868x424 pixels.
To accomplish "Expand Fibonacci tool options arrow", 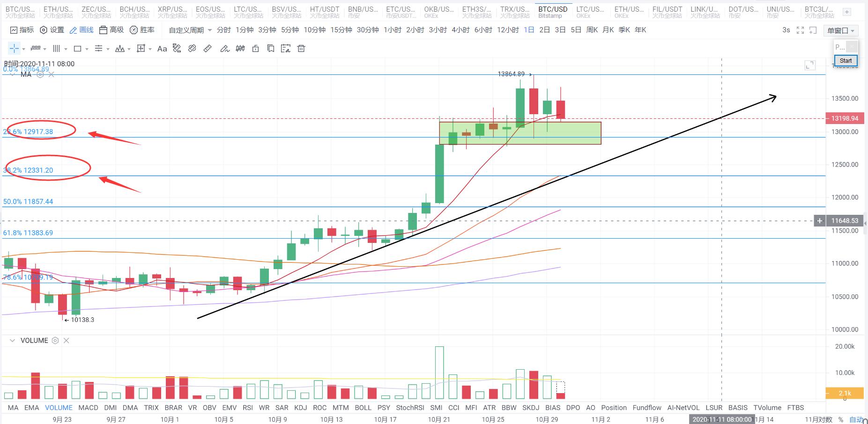I will coord(108,49).
